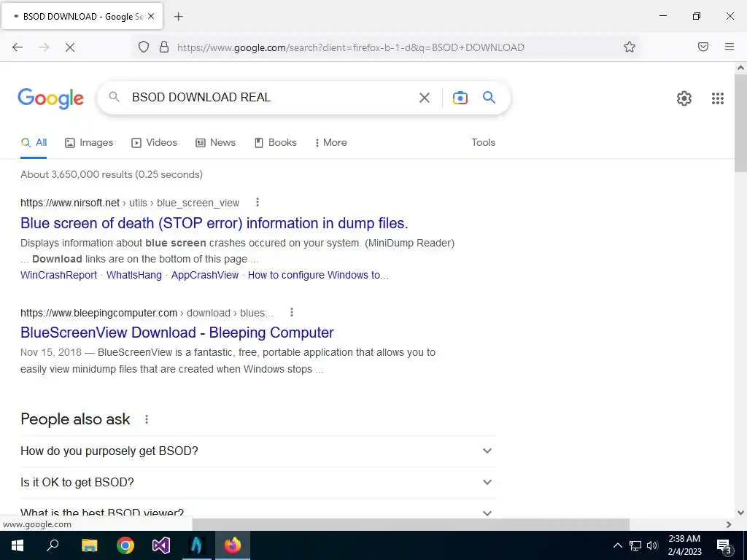
Task: Expand the question How do you purposely get BSOD?
Action: pyautogui.click(x=258, y=451)
